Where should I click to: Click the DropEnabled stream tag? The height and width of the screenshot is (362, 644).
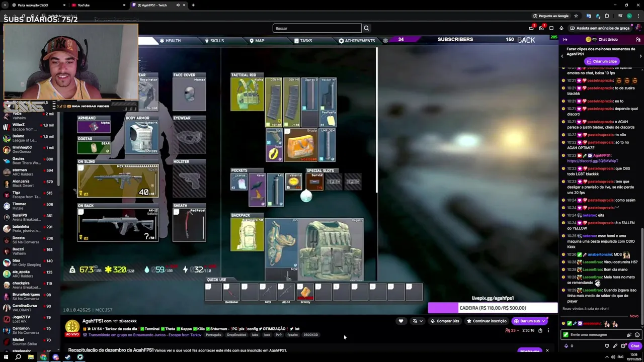coord(237,335)
